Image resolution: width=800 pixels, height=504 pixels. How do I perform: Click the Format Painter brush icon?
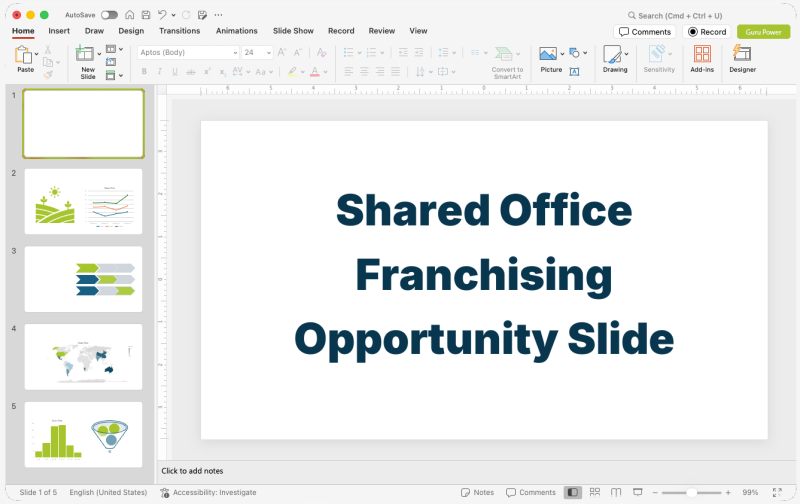click(48, 75)
